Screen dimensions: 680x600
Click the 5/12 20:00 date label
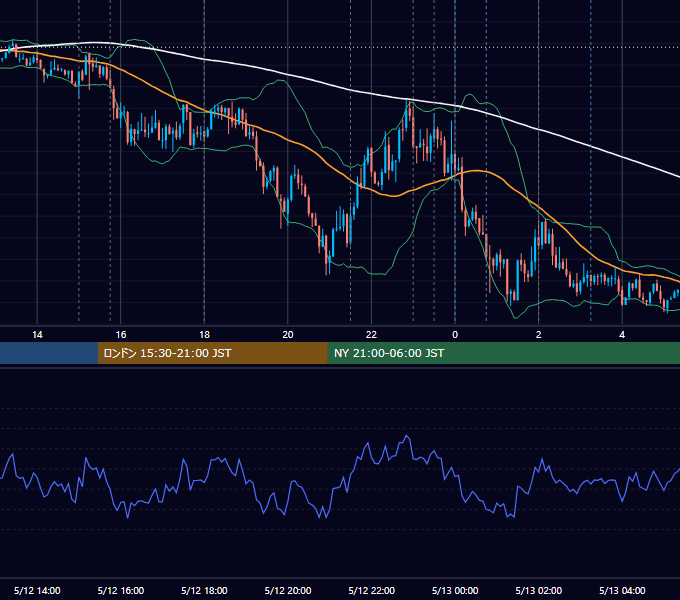click(288, 590)
